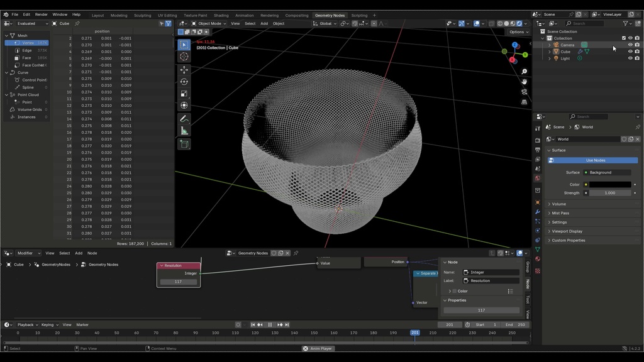Click the Select Box tool icon
Image resolution: width=644 pixels, height=362 pixels.
pos(184,45)
